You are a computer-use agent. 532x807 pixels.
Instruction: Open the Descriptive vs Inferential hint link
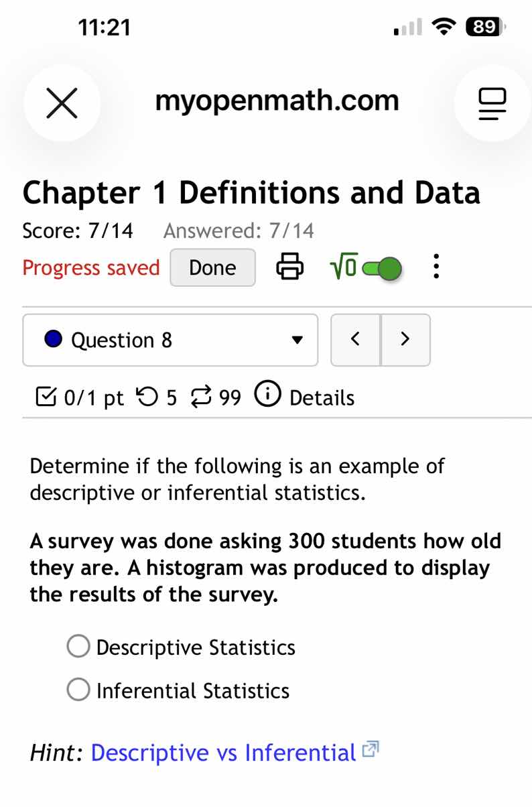click(x=223, y=752)
